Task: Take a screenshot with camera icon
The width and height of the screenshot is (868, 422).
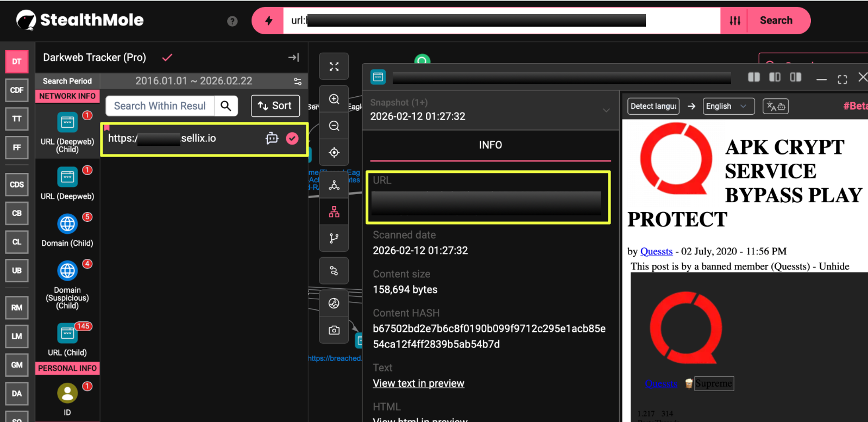Action: [x=334, y=330]
